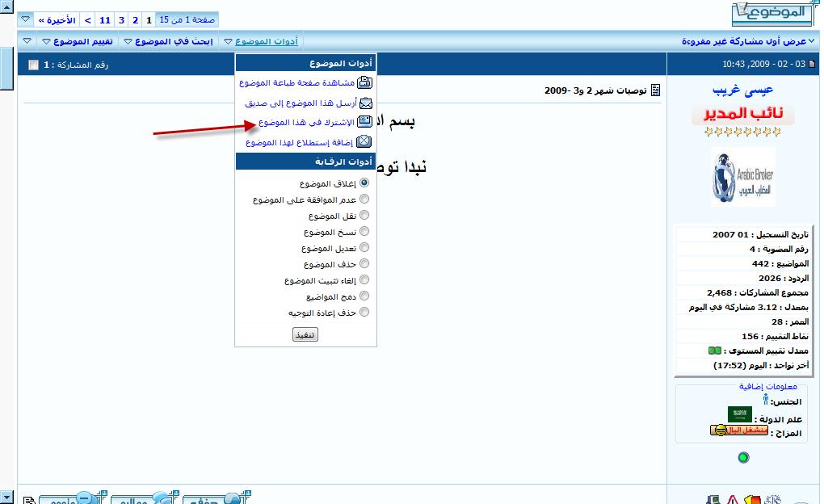824x504 pixels.
Task: Click the vertical scrollbar thumb
Action: pyautogui.click(x=6, y=69)
